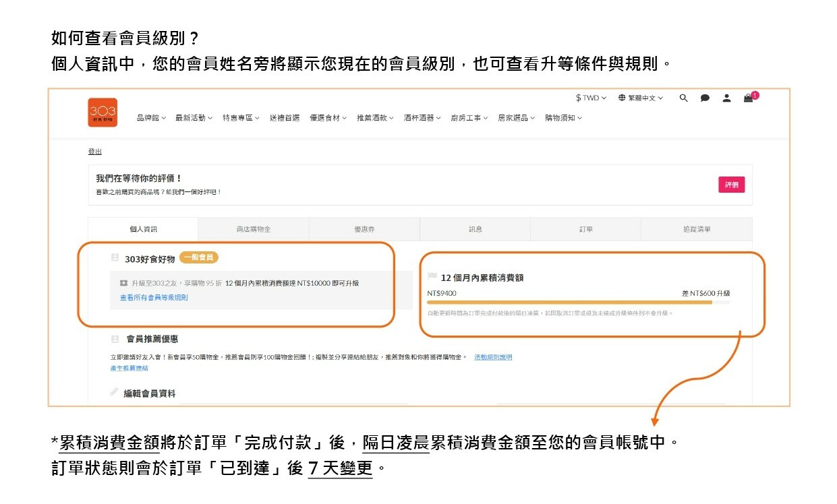Click the flag icon beside 12個月內累積消費額
This screenshot has height=504, width=837.
(432, 277)
